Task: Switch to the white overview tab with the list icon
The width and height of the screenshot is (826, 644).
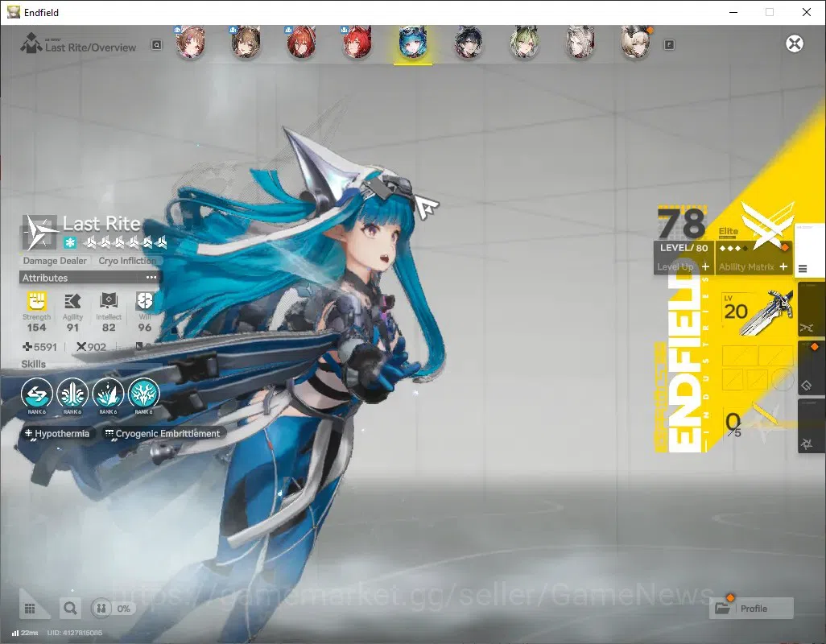Action: pyautogui.click(x=809, y=250)
